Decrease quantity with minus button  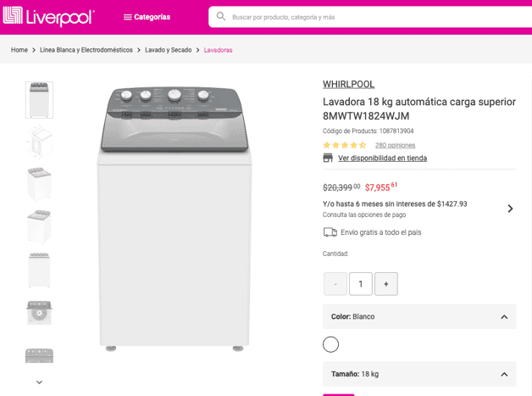(335, 284)
